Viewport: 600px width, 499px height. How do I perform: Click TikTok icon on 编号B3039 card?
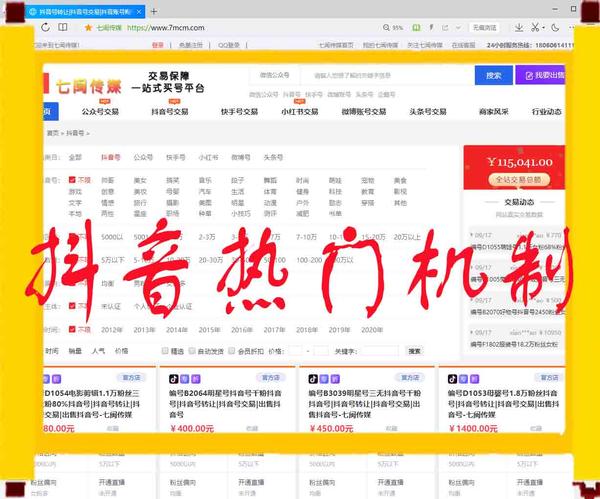(313, 379)
